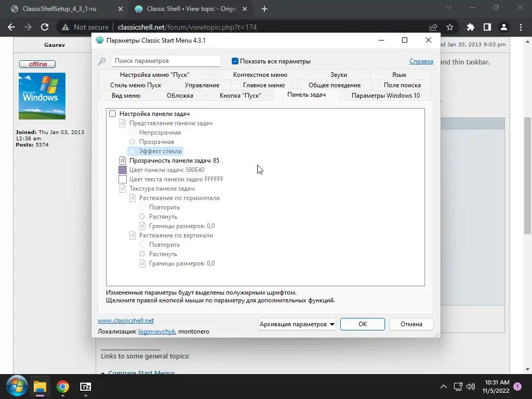This screenshot has height=399, width=532.
Task: Open the Справка help link
Action: coord(421,61)
